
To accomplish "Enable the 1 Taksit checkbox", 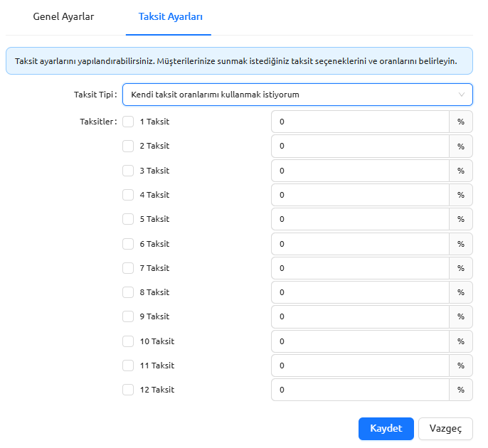I will [x=128, y=122].
